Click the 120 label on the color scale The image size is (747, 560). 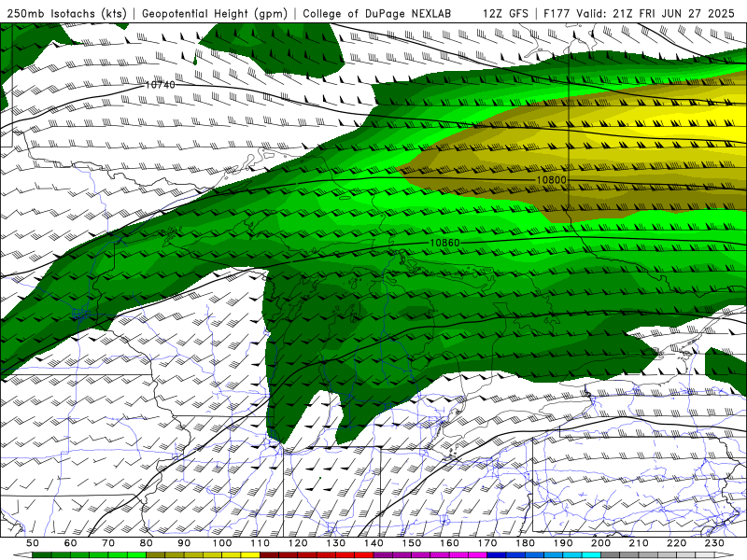[x=298, y=543]
